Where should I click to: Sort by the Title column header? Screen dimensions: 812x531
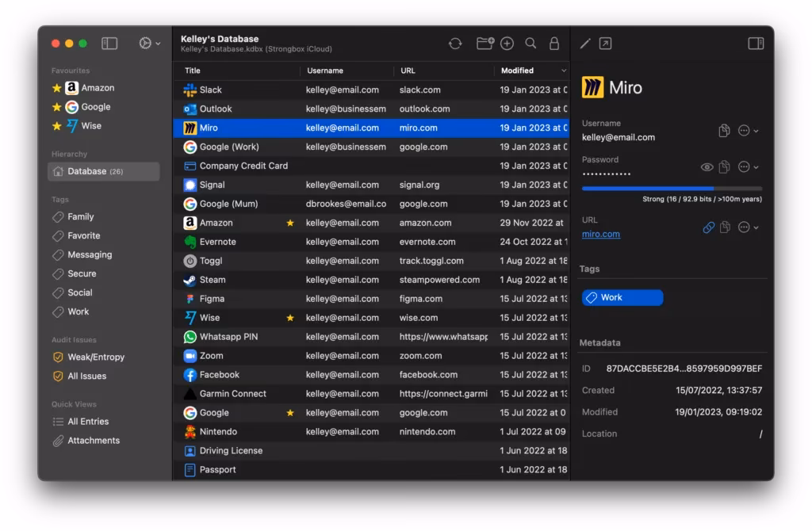192,71
